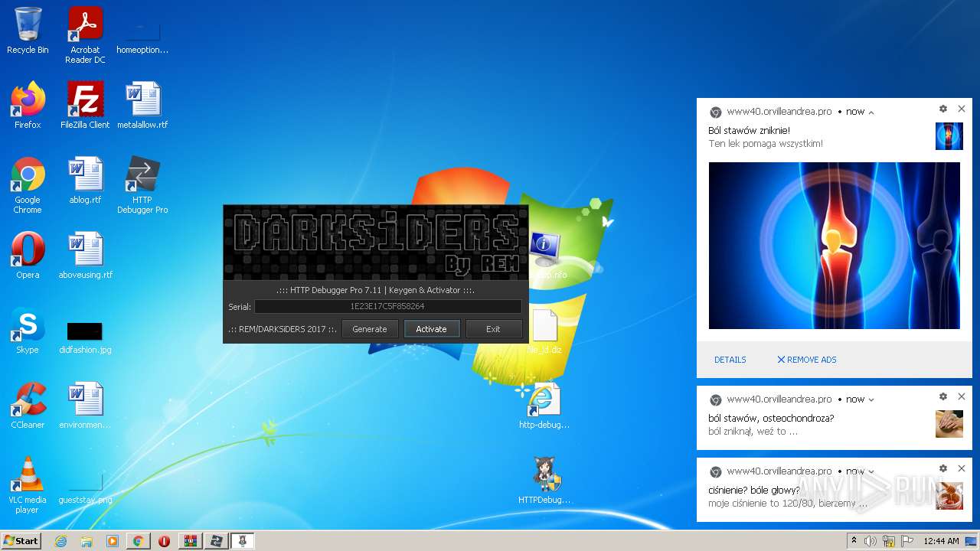Open Opera desktop shortcut
The width and height of the screenshot is (980, 551).
pos(28,256)
